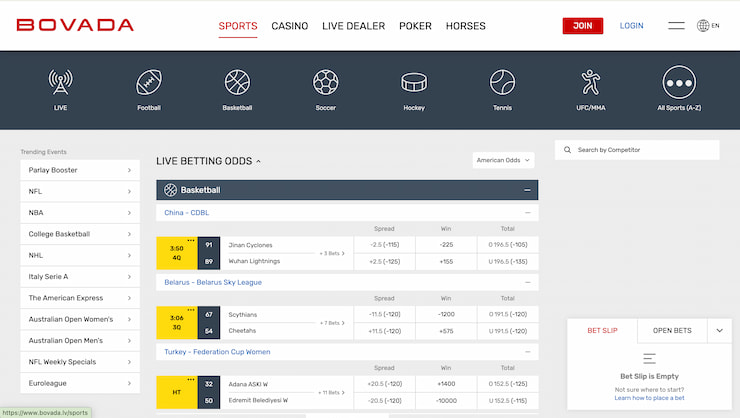Screen dimensions: 740x418
Task: Open NFL in trending events
Action: coord(80,192)
